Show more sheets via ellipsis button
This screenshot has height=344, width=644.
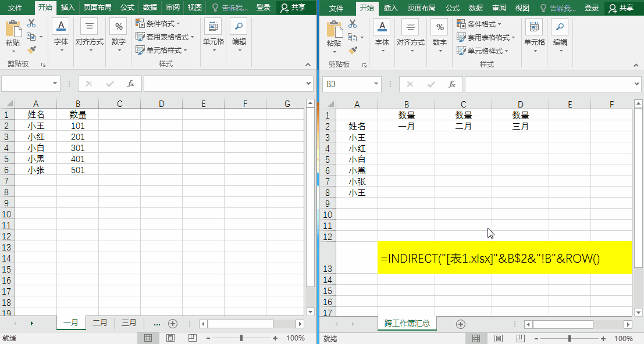pyautogui.click(x=156, y=324)
